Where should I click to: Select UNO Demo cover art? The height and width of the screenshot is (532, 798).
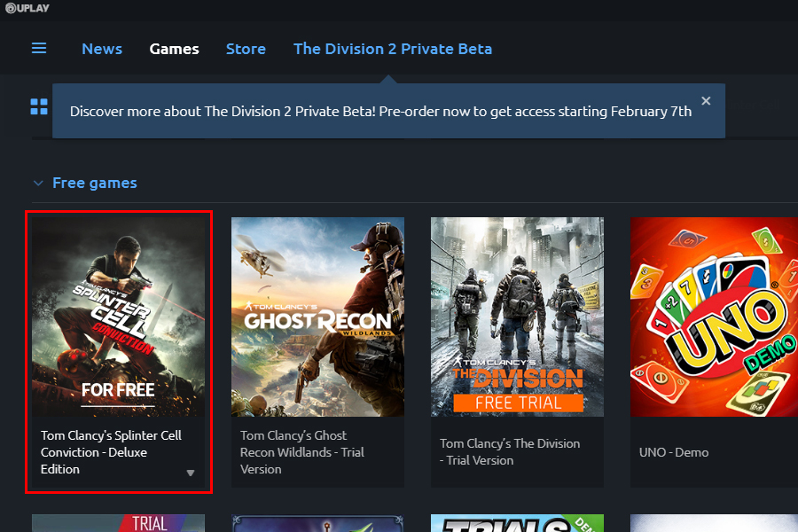click(714, 317)
